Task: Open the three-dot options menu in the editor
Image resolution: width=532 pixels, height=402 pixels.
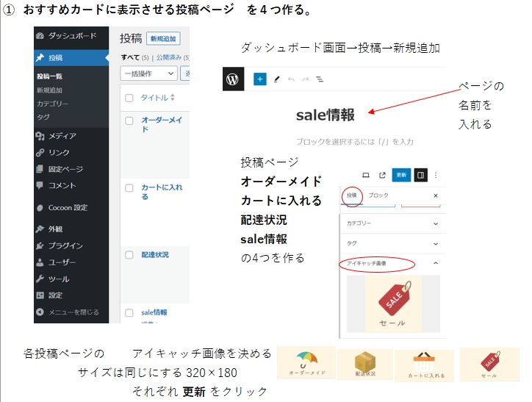Action: [436, 175]
